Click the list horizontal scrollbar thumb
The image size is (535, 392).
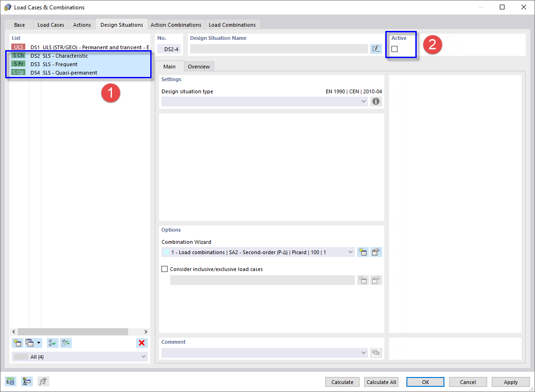click(x=73, y=332)
